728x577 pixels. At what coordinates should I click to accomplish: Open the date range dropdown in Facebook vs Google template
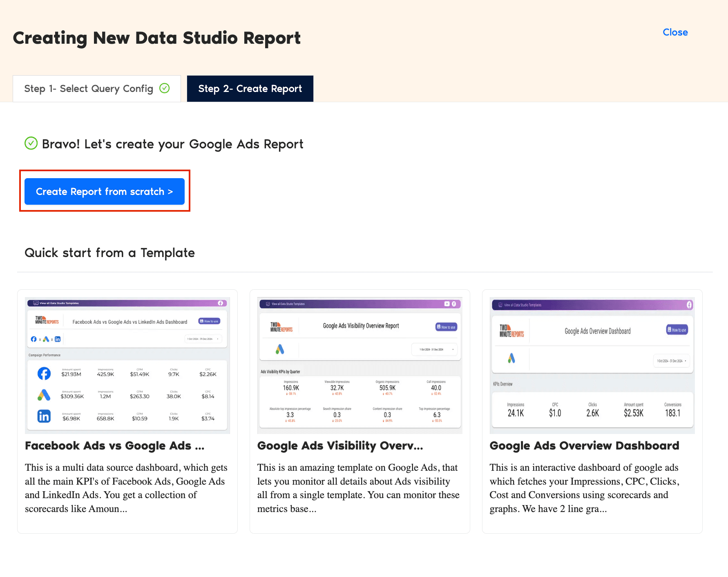point(204,339)
